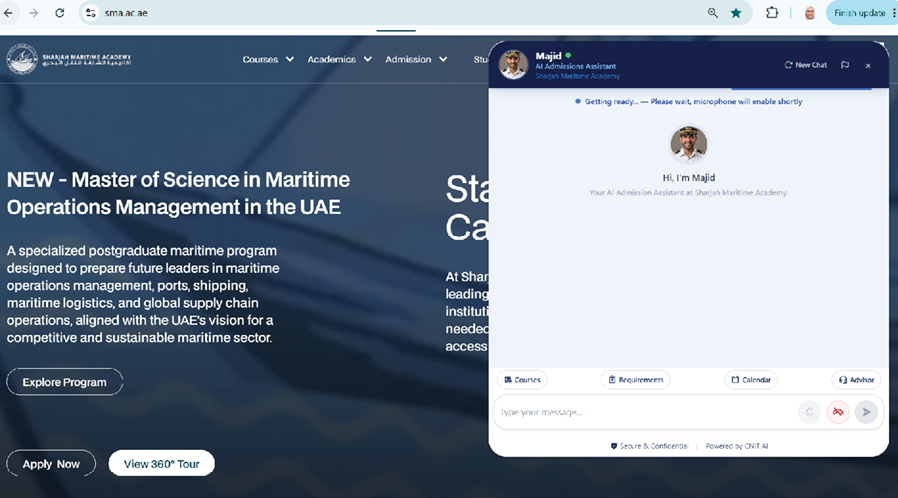Start a New Chat with Majid
This screenshot has width=898, height=498.
pos(806,65)
